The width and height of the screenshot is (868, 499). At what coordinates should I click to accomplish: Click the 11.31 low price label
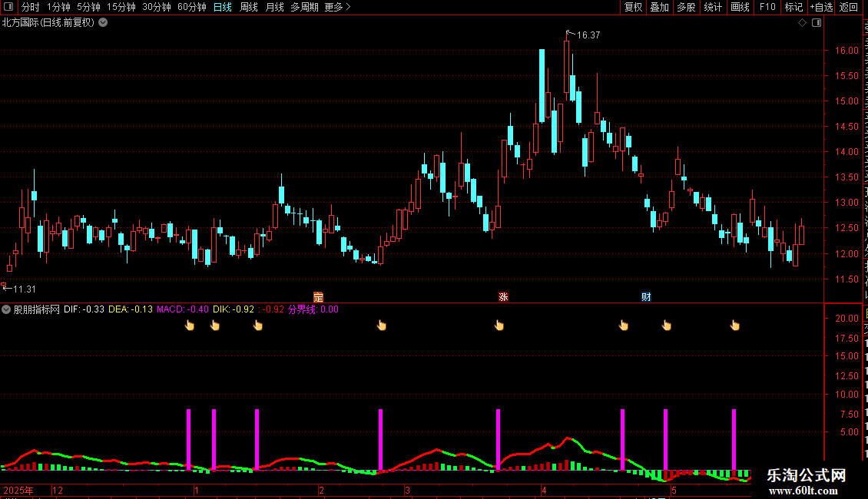(x=24, y=289)
